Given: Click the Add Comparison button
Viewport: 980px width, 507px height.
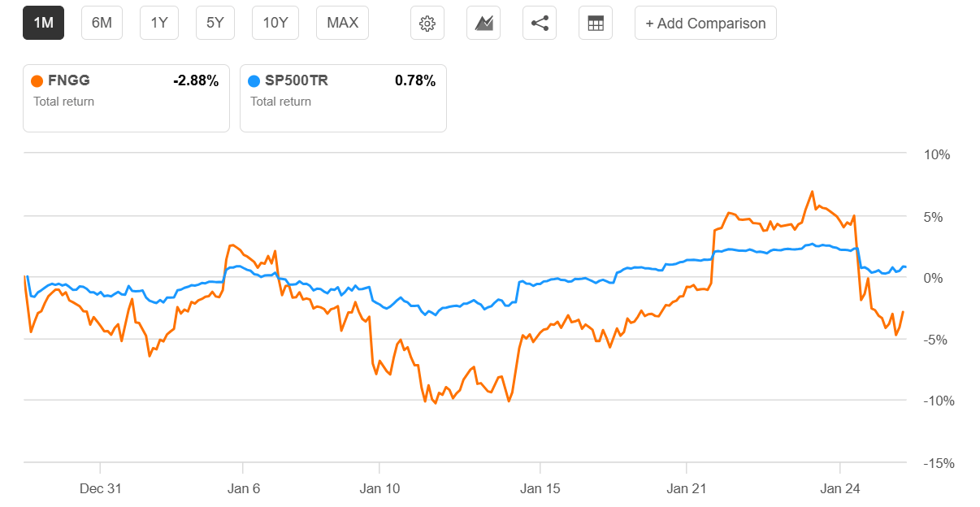Looking at the screenshot, I should pos(705,23).
